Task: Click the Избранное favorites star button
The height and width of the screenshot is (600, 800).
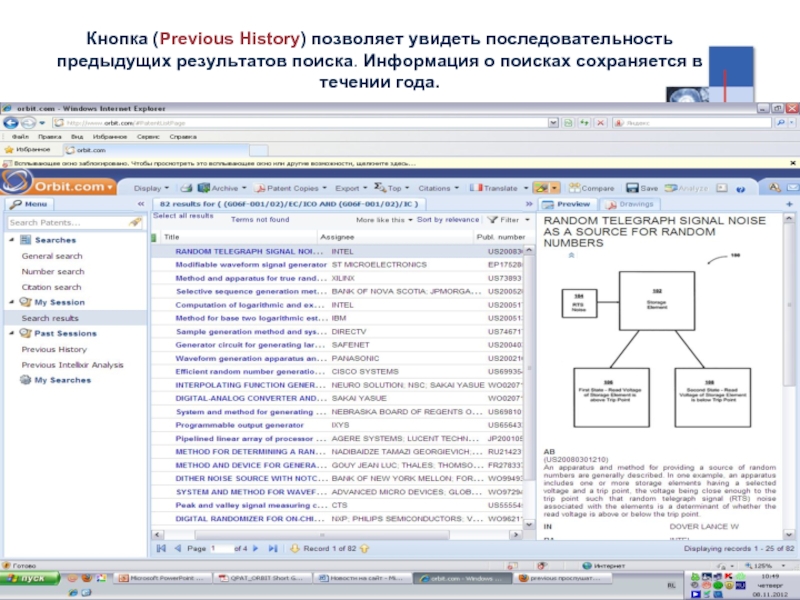Action: tap(28, 150)
